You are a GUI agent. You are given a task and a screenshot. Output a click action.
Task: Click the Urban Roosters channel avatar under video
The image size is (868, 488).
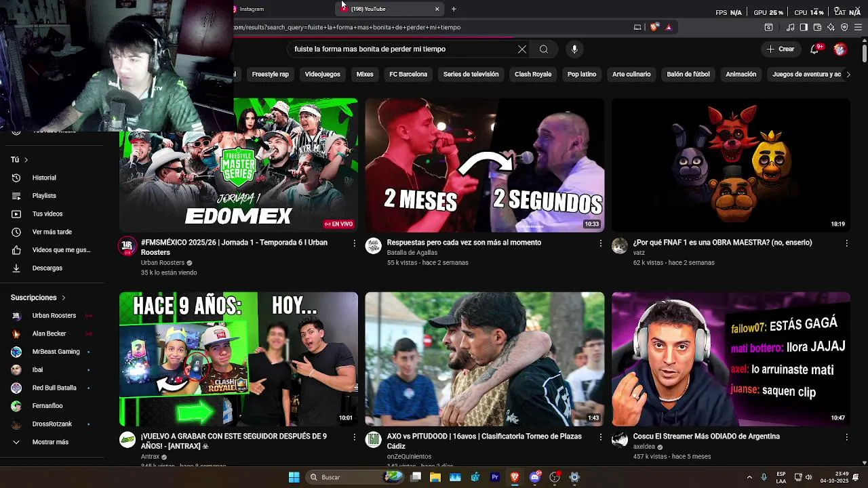(127, 246)
